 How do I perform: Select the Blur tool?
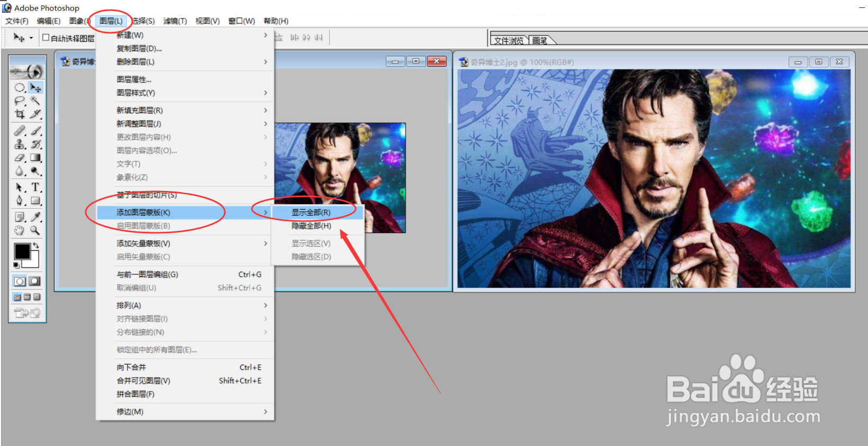point(20,171)
